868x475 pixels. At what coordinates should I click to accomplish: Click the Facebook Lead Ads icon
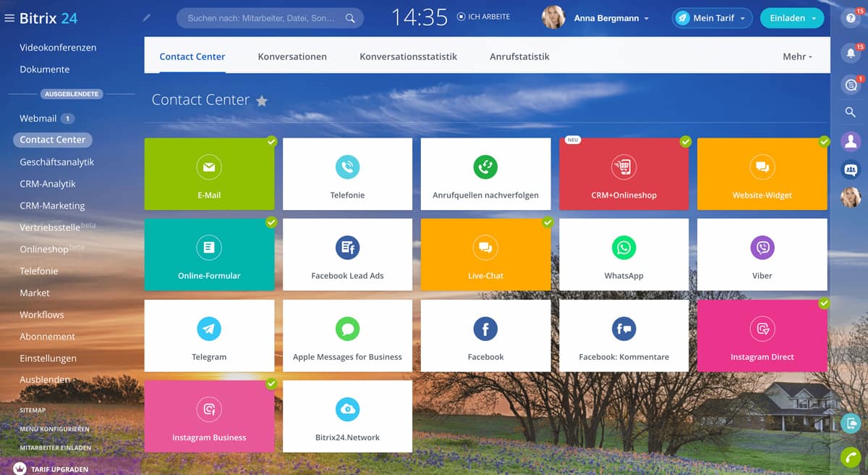[x=347, y=248]
